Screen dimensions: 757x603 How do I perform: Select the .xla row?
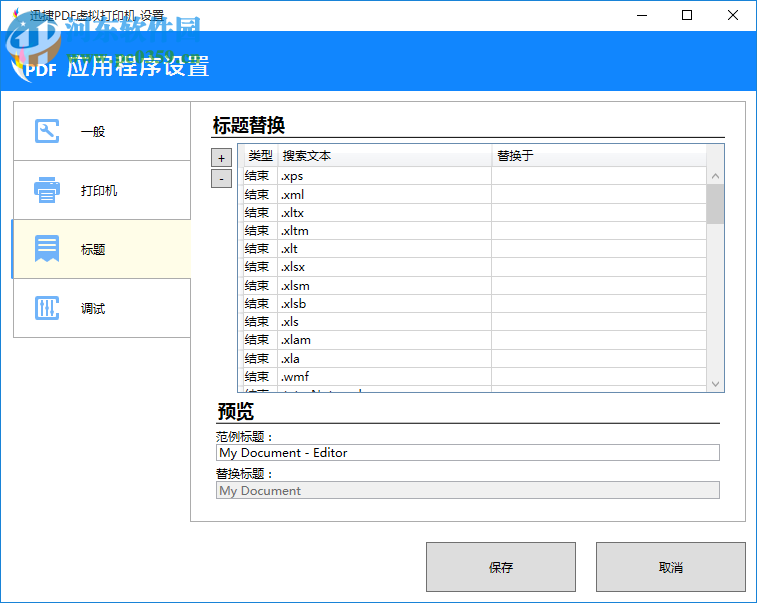click(475, 359)
